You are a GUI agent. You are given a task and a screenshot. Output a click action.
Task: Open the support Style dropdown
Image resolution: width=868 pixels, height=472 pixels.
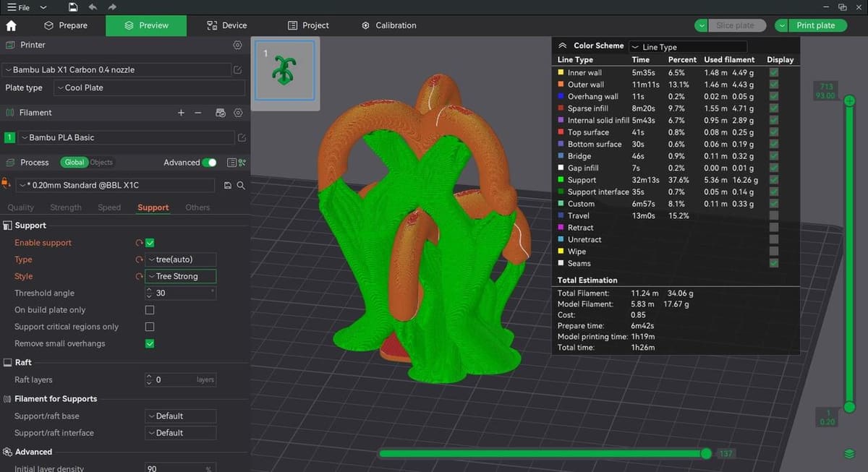pyautogui.click(x=180, y=276)
